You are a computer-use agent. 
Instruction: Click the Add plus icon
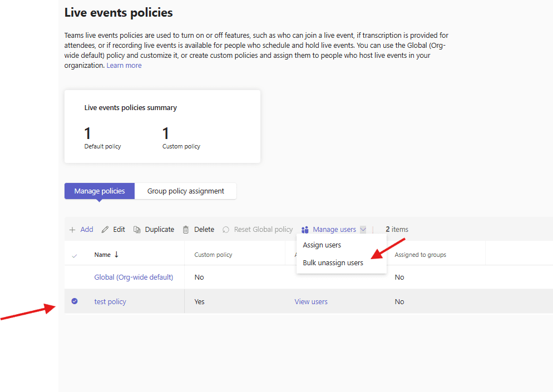click(x=72, y=230)
